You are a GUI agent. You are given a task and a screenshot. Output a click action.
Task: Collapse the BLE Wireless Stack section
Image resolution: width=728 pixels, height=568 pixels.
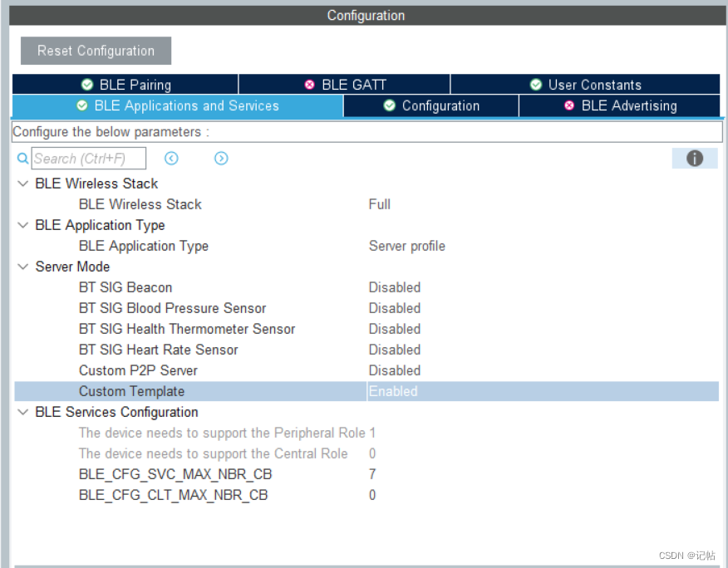click(22, 184)
